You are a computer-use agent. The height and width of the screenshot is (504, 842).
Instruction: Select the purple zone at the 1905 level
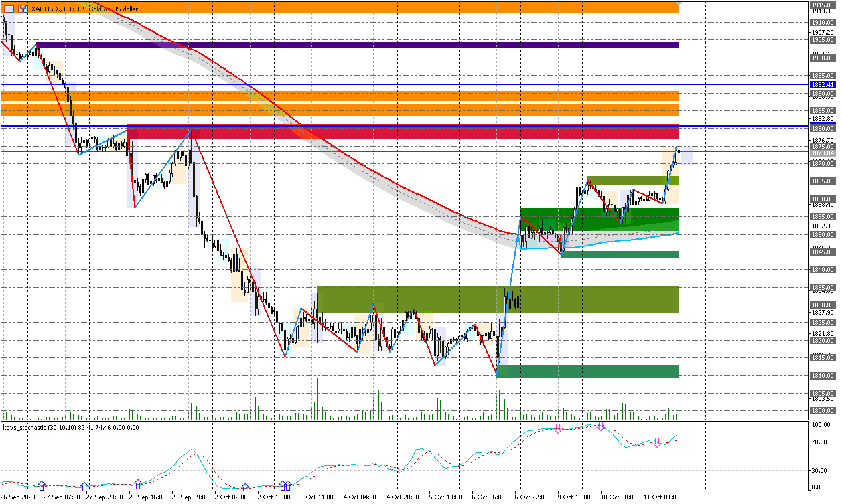pyautogui.click(x=357, y=45)
